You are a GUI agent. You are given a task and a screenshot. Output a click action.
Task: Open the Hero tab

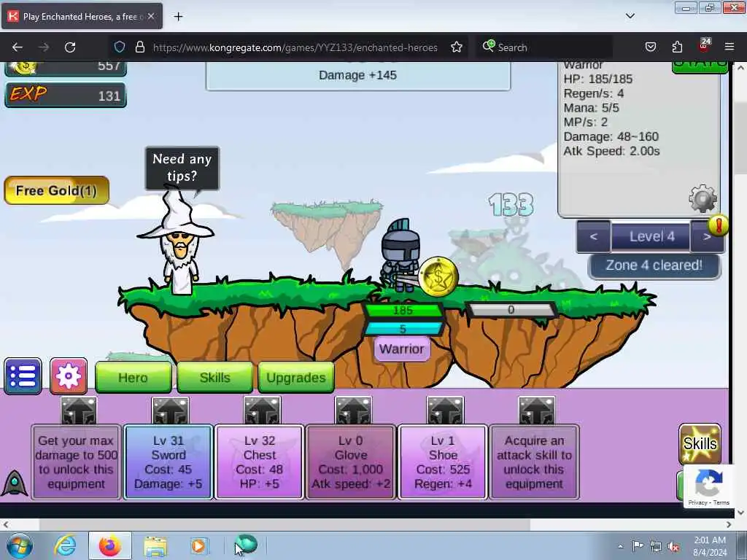pos(133,377)
